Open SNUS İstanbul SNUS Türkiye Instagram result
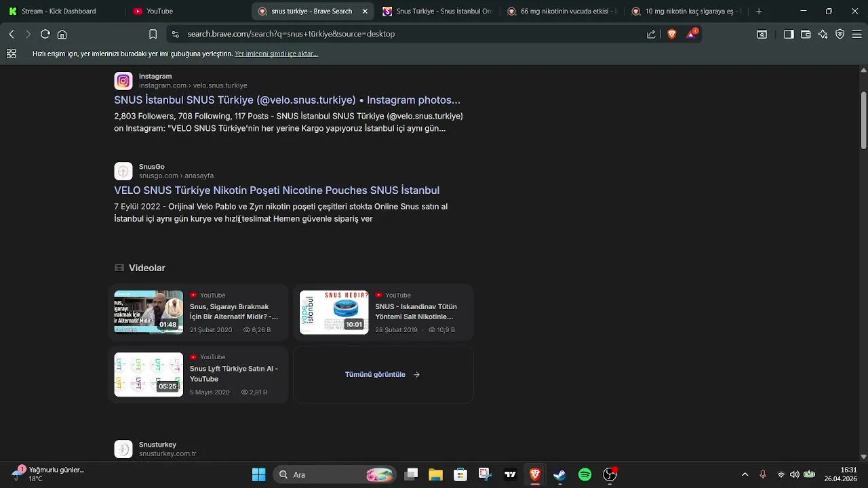Viewport: 868px width, 488px height. pos(287,100)
